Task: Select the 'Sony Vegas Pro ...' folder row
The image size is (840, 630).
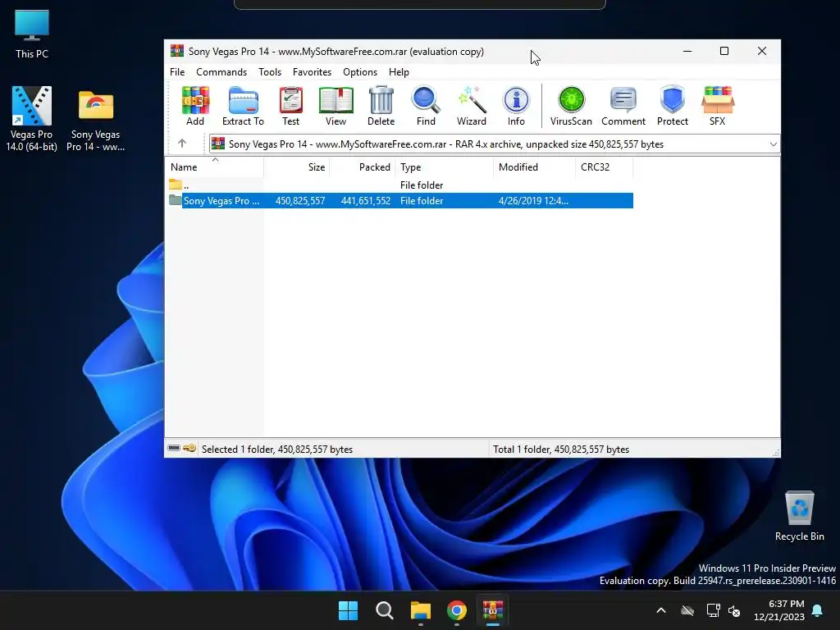Action: (399, 201)
